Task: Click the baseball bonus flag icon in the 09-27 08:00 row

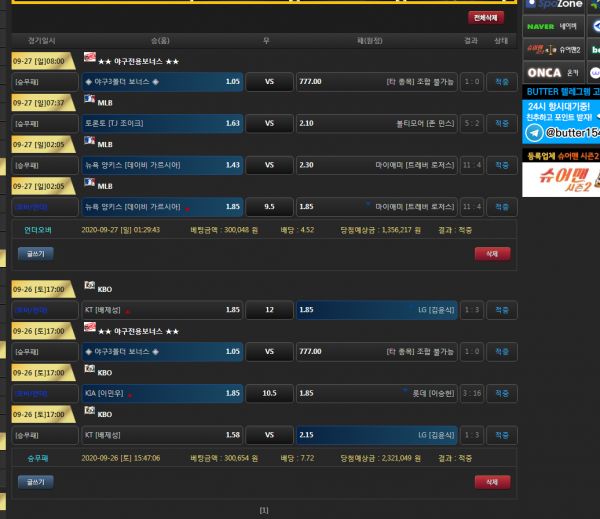Action: (89, 59)
